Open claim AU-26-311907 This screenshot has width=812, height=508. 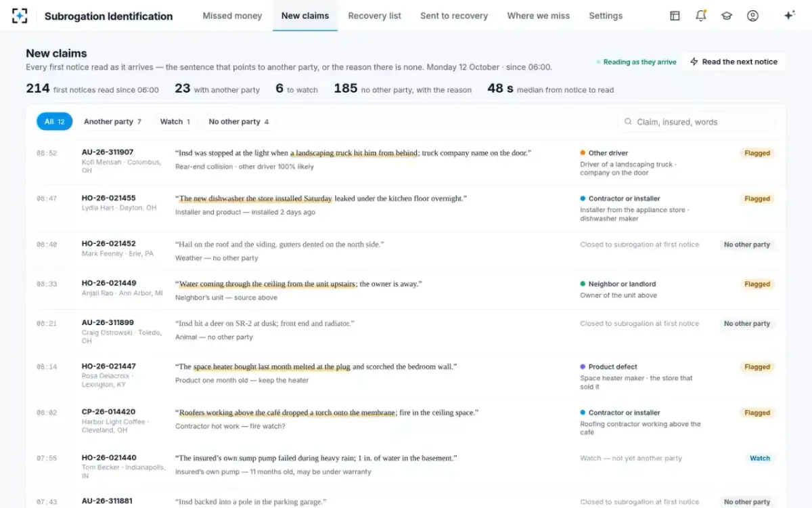tap(108, 152)
